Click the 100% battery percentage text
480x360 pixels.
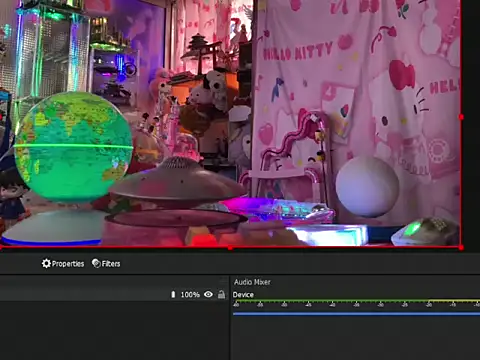pyautogui.click(x=190, y=295)
